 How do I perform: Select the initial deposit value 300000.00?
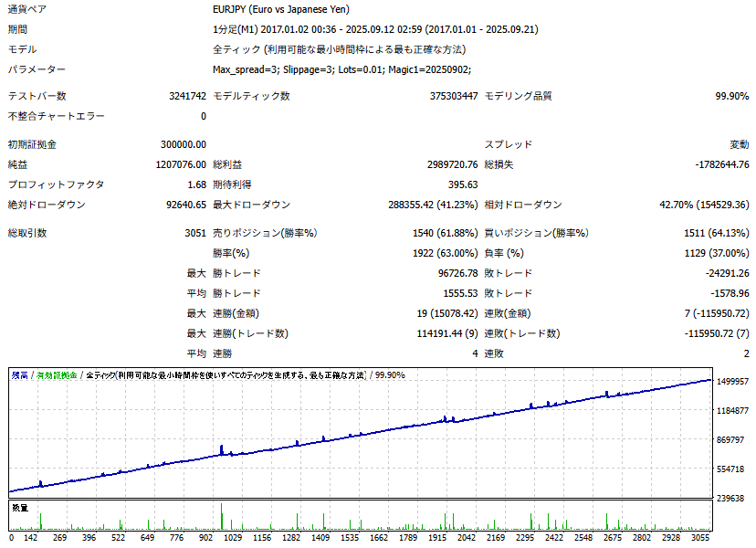pos(184,144)
